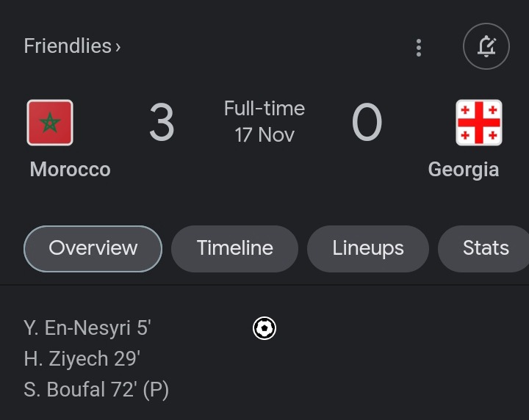Expand the Friendlies chevron arrow

118,47
